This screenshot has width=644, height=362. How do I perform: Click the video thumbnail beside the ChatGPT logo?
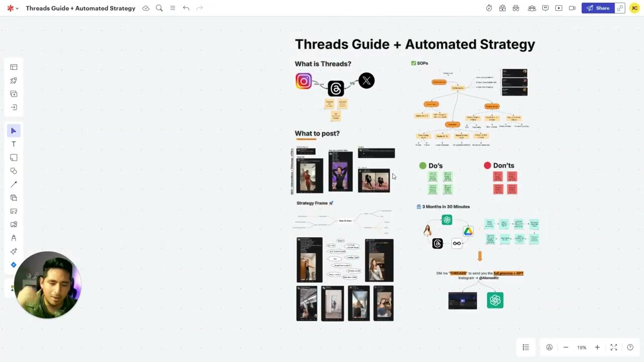tap(462, 301)
